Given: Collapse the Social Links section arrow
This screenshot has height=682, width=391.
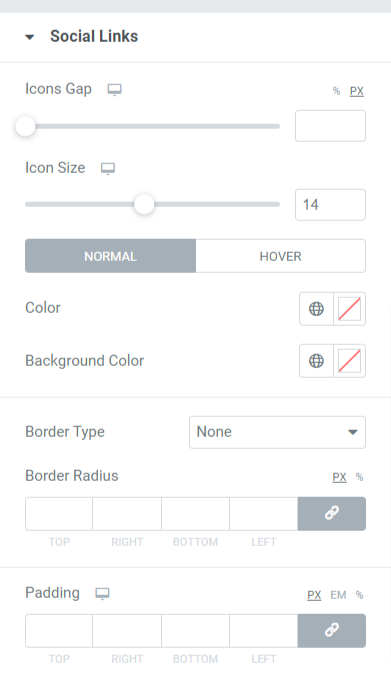Looking at the screenshot, I should pyautogui.click(x=30, y=37).
